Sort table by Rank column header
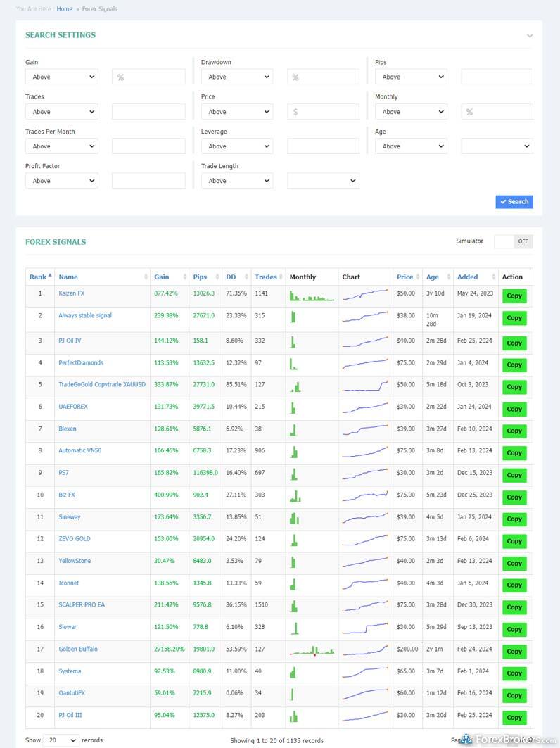The image size is (560, 748). [39, 277]
